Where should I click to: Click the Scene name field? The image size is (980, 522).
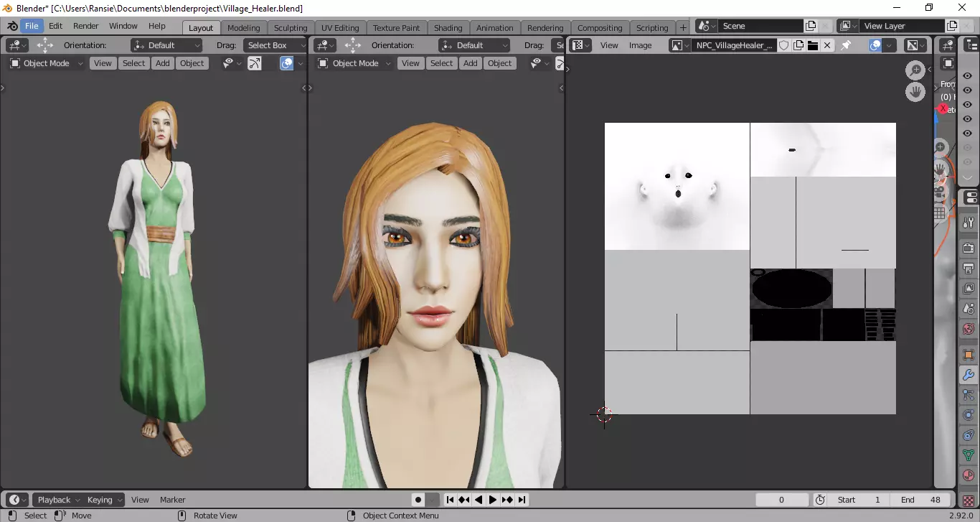[x=760, y=26]
